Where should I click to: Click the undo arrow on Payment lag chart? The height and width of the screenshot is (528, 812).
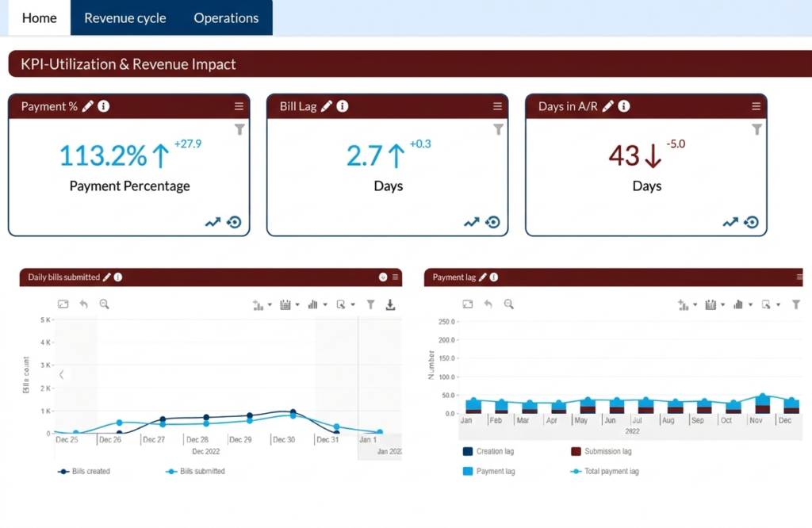pos(488,304)
